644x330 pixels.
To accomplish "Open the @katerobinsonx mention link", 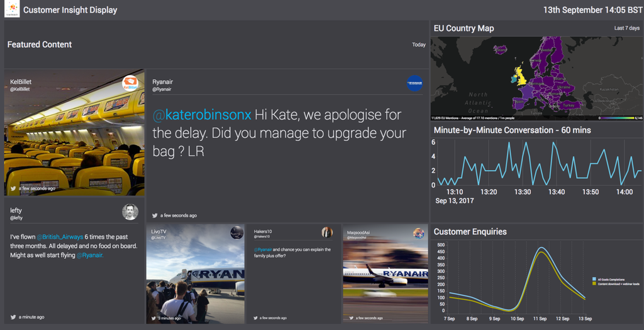I will click(202, 115).
